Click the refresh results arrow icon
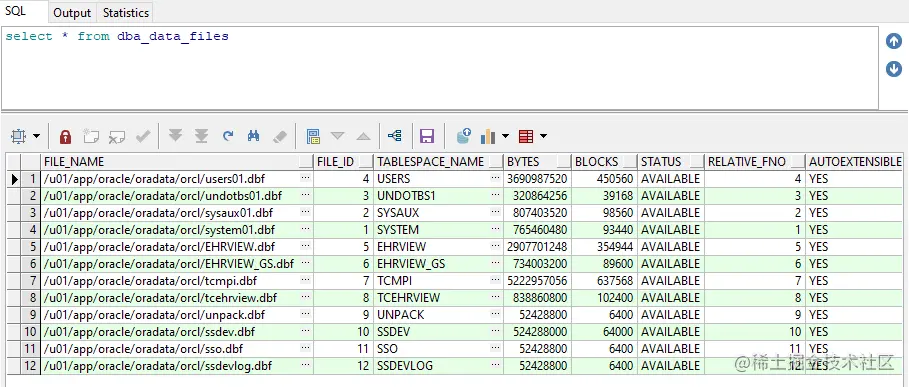Screen dimensions: 909x387 click(228, 136)
